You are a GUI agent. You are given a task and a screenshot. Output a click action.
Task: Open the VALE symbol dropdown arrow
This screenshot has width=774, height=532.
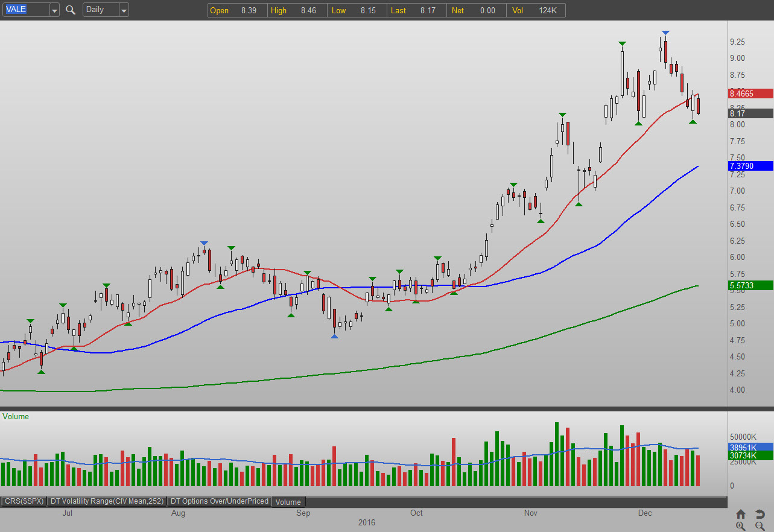(54, 10)
